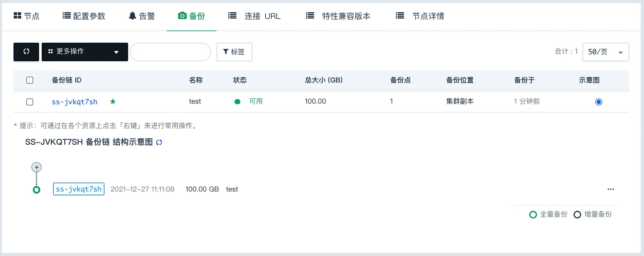Click the green full backup node circle
The height and width of the screenshot is (256, 644).
pos(37,190)
